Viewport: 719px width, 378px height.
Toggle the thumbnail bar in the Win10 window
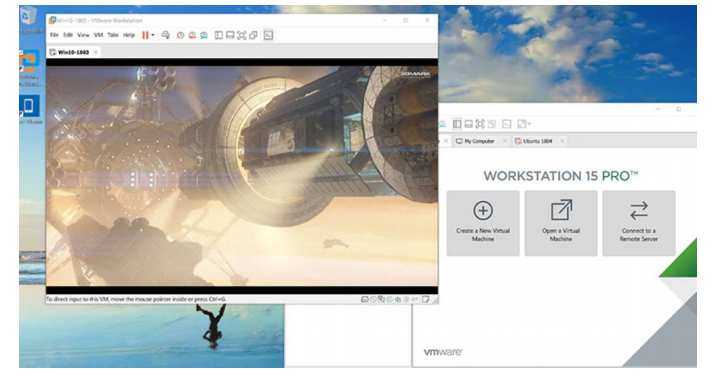pos(230,35)
